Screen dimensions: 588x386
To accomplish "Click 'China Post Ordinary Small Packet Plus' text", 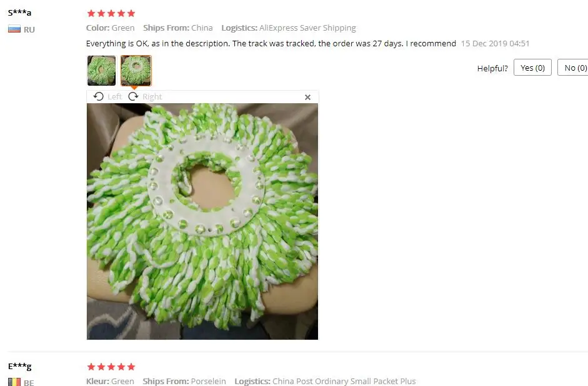I will (344, 381).
